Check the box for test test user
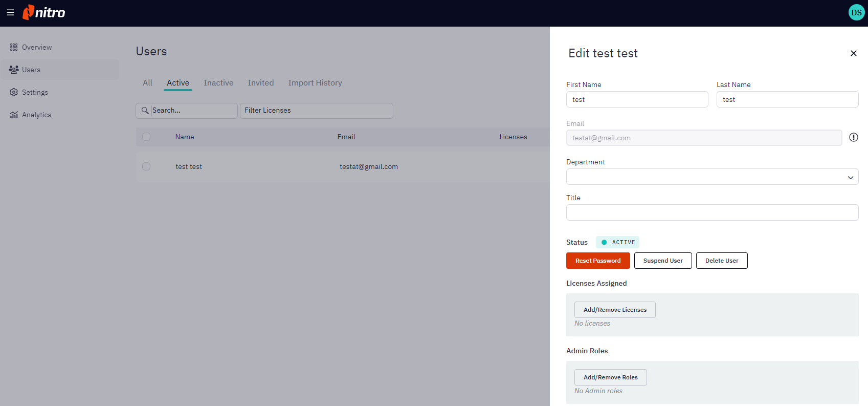This screenshot has height=406, width=868. (146, 166)
